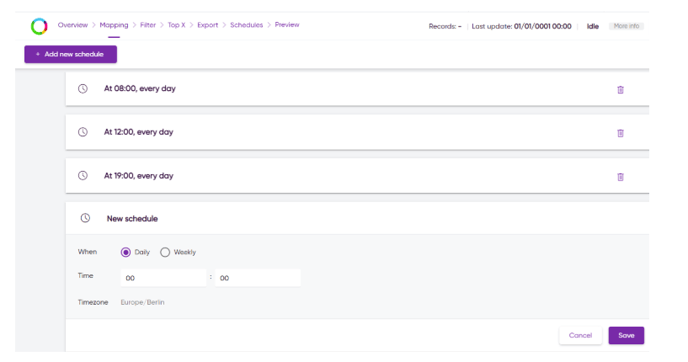Image resolution: width=688 pixels, height=362 pixels.
Task: Open the 'At 19:00, every day' schedule
Action: point(357,176)
